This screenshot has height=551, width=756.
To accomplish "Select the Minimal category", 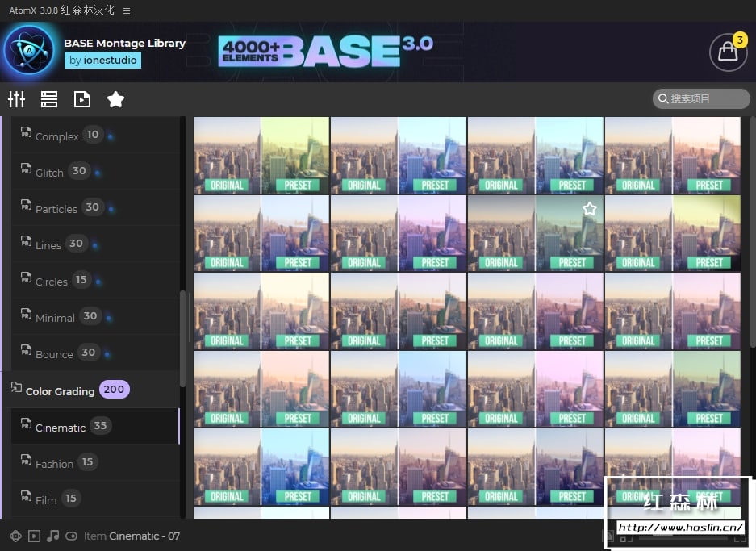I will click(x=95, y=317).
